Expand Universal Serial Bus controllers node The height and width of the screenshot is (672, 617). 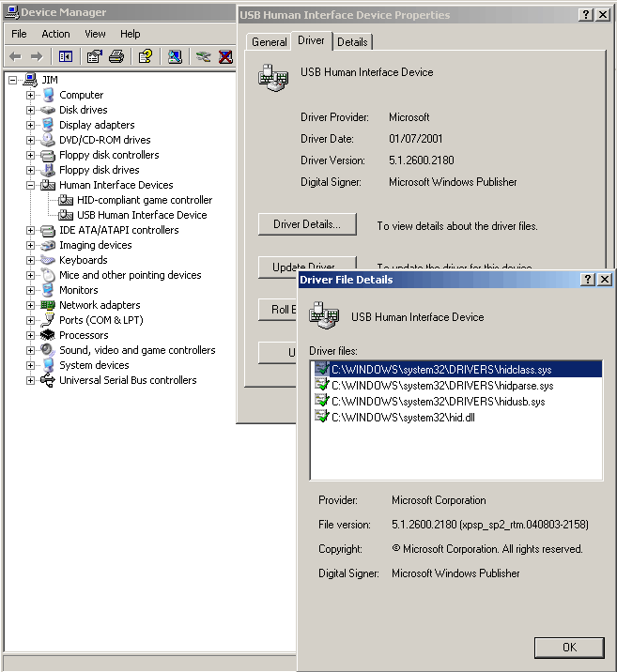[x=30, y=380]
